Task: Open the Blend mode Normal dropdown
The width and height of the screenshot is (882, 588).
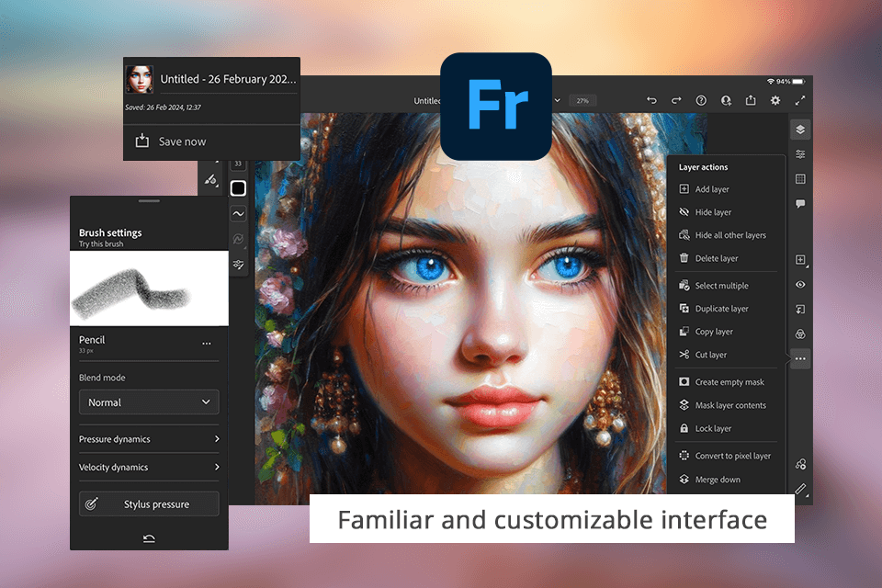Action: (149, 402)
